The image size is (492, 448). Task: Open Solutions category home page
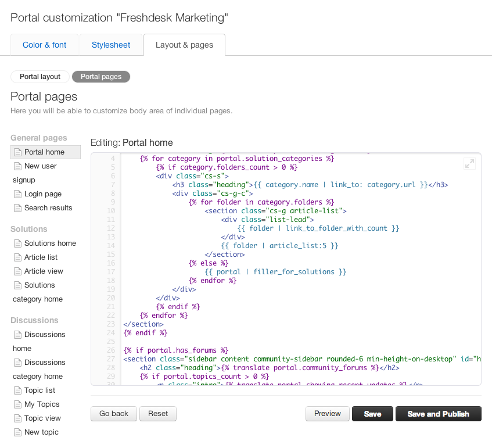pyautogui.click(x=38, y=292)
